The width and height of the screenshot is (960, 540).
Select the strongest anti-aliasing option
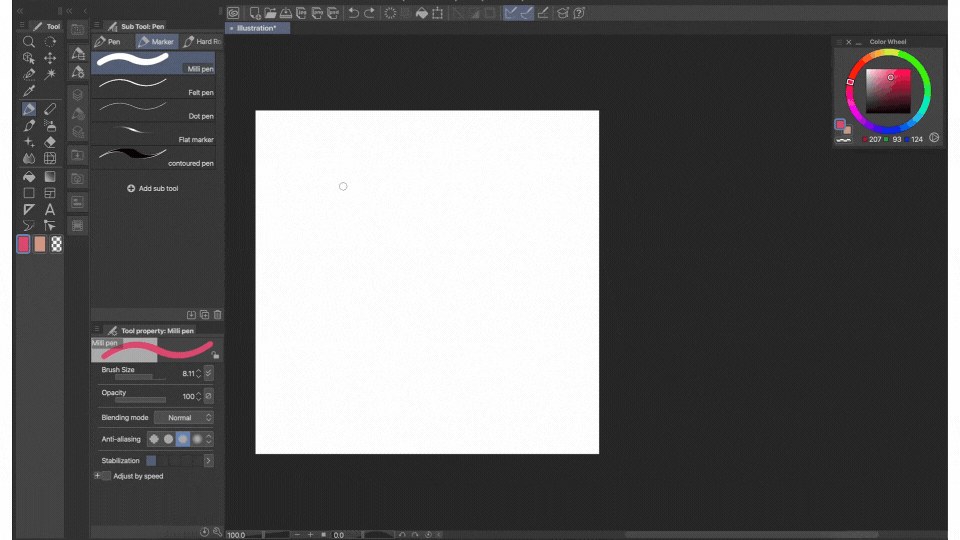(198, 439)
